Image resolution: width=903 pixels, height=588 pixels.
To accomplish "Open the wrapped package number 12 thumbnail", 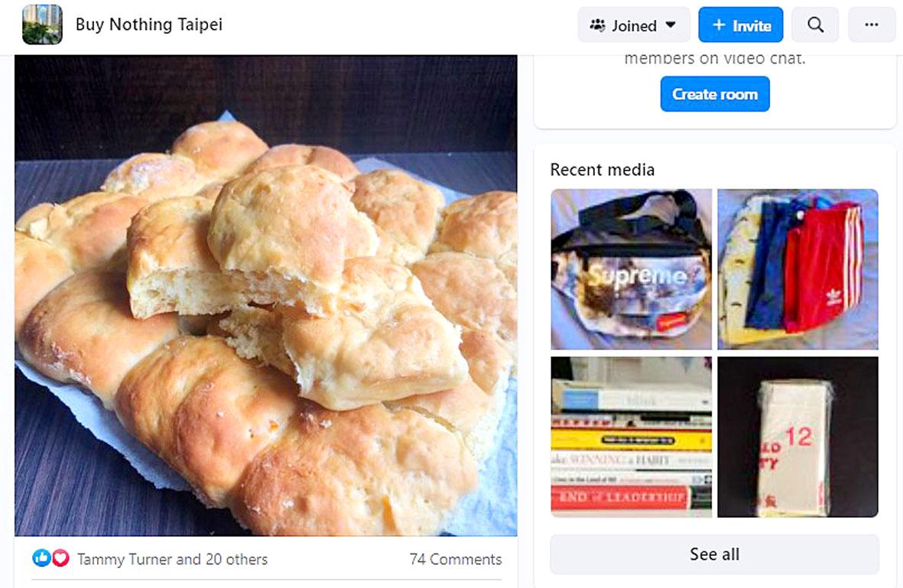I will point(797,437).
